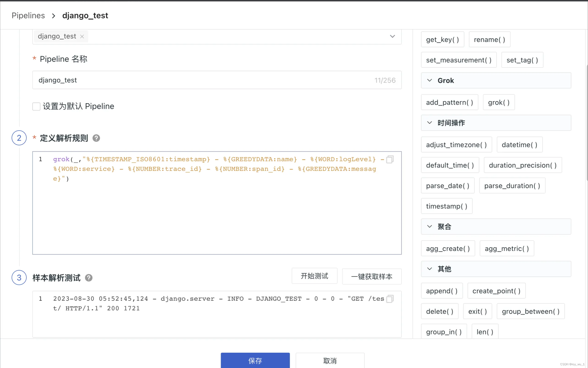Start testing with the 开始测试 button
588x368 pixels.
coord(314,276)
